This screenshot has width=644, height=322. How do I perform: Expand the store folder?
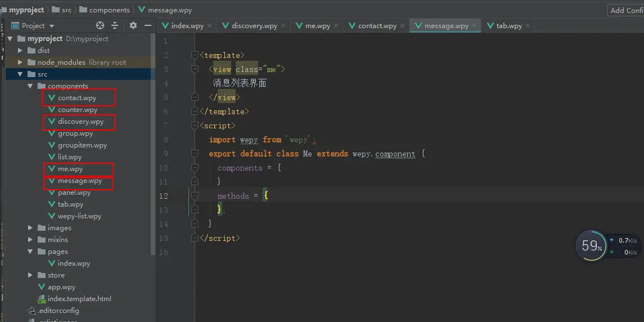tap(30, 275)
